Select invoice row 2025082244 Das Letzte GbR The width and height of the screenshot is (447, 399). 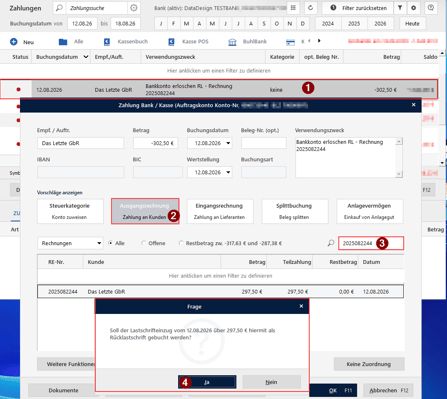[x=220, y=291]
